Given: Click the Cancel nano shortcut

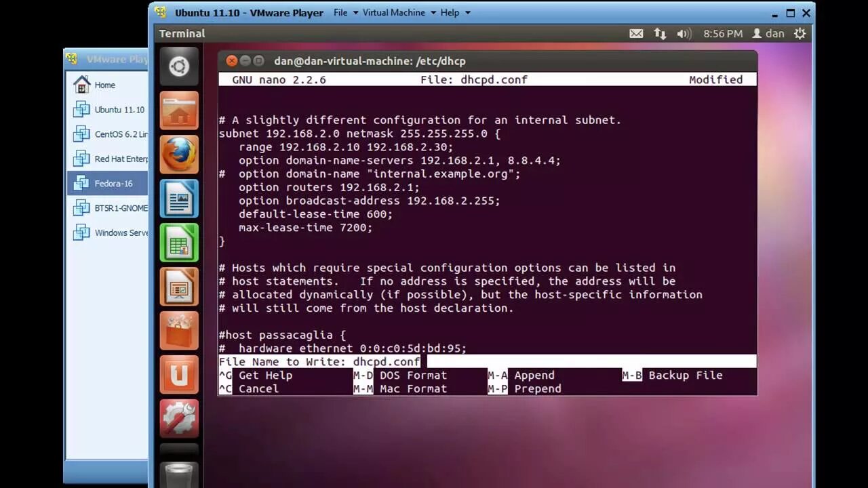Looking at the screenshot, I should click(248, 388).
